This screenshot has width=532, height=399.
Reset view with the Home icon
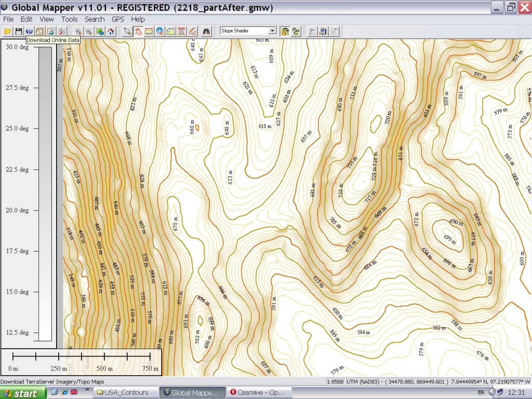pos(111,31)
